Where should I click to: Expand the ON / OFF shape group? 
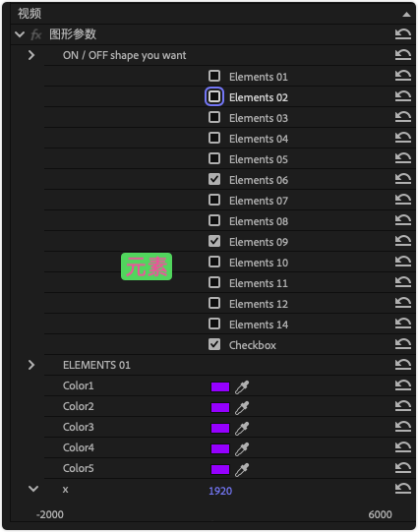point(31,55)
